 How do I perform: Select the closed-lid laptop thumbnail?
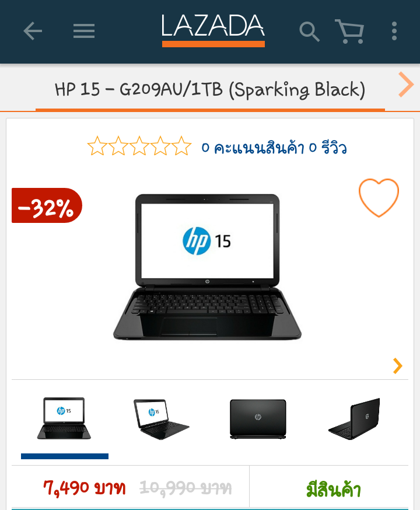pos(258,419)
